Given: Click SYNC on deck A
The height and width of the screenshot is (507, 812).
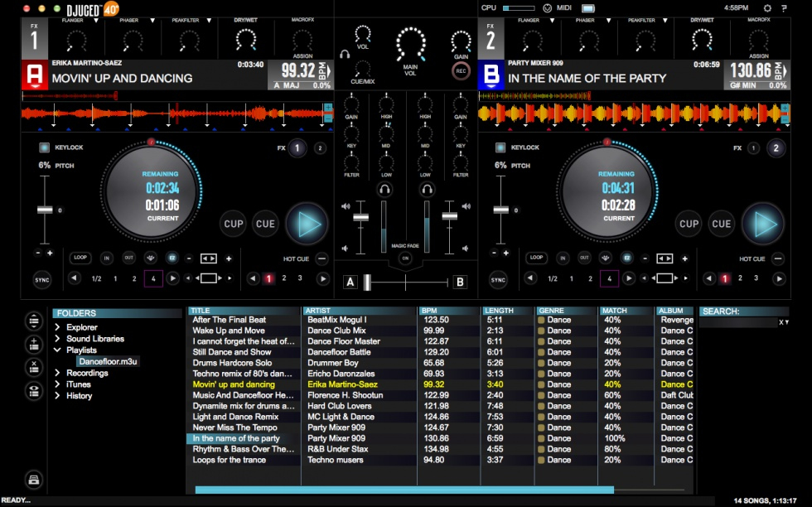Looking at the screenshot, I should (x=42, y=280).
